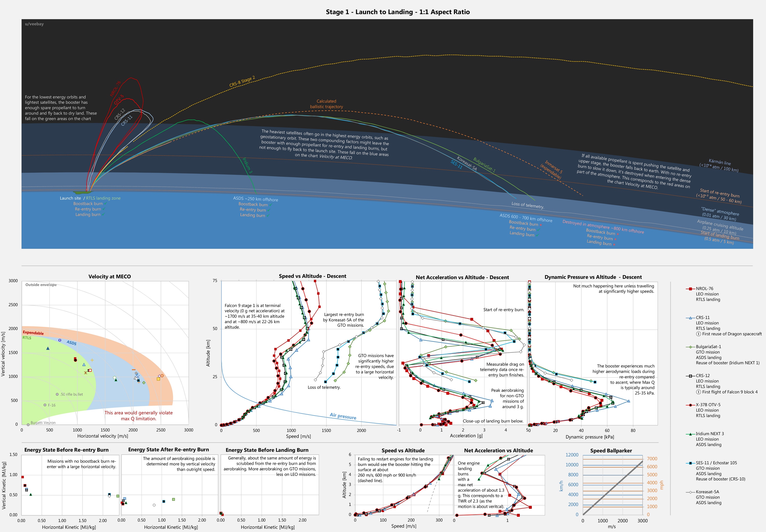
Task: Click the F-16 marker on Velocity chart
Action: point(45,405)
